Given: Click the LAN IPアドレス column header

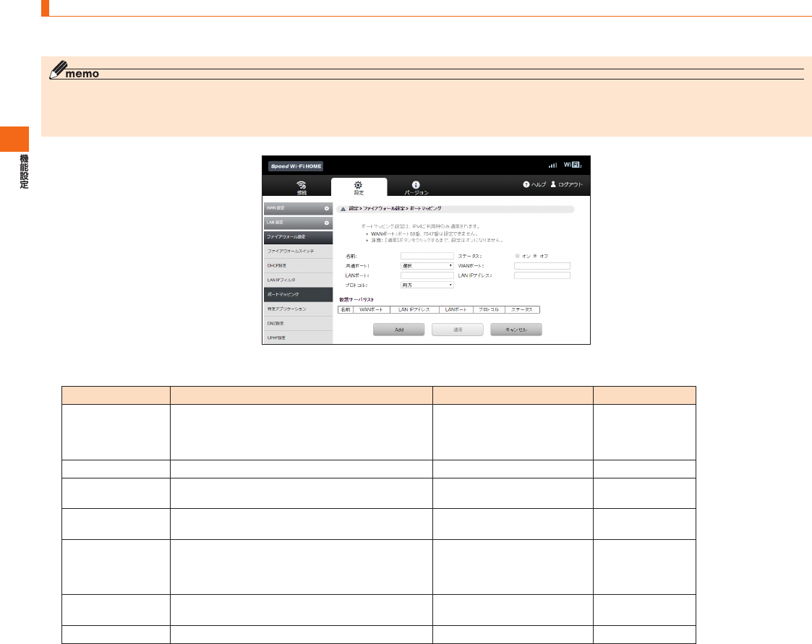Looking at the screenshot, I should coord(414,309).
